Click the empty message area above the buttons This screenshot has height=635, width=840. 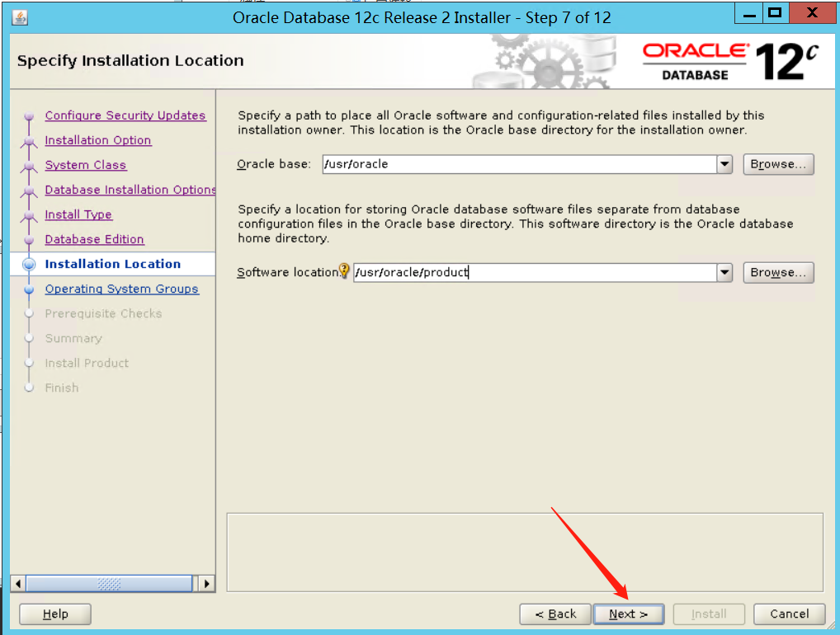coord(525,553)
